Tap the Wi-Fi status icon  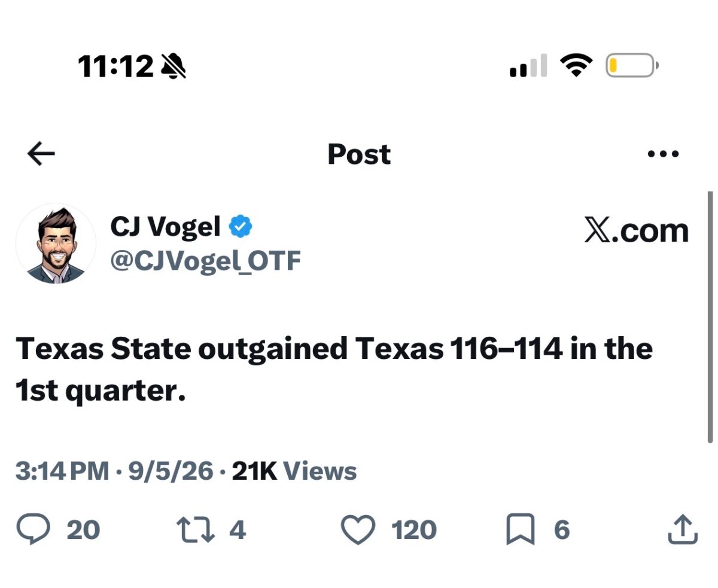click(576, 65)
